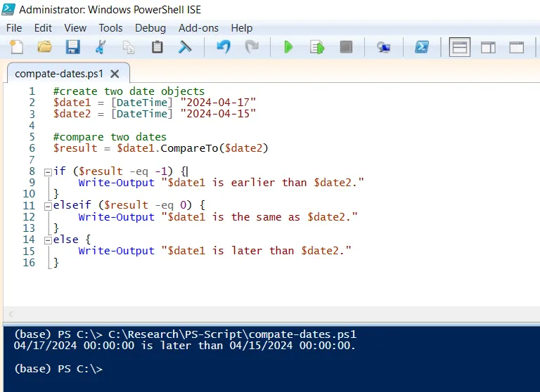Open the Add-ons menu
The width and height of the screenshot is (540, 392).
click(x=198, y=28)
